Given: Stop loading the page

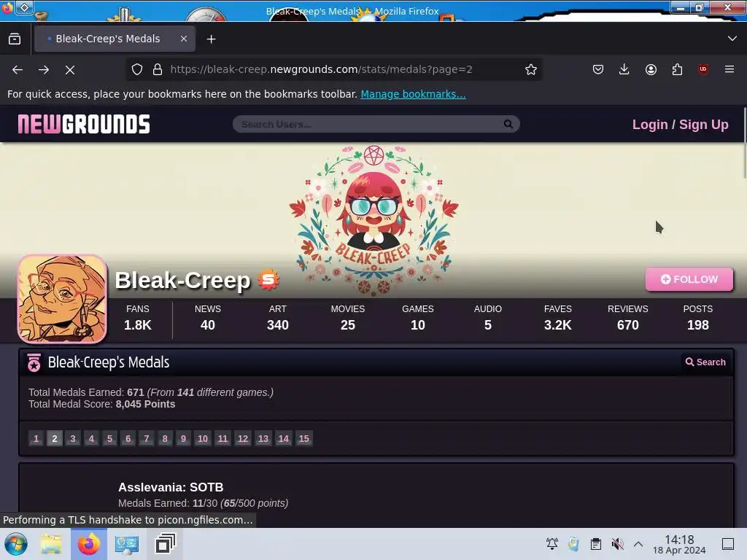Looking at the screenshot, I should (x=70, y=69).
